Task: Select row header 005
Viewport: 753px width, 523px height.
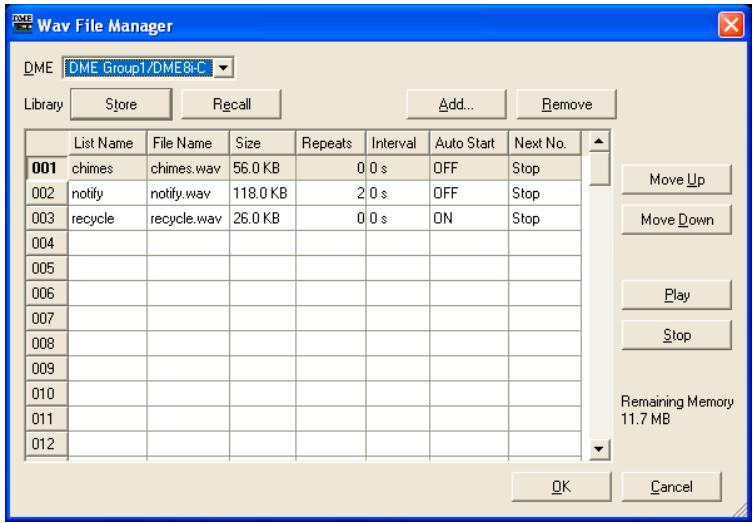Action: pyautogui.click(x=47, y=268)
